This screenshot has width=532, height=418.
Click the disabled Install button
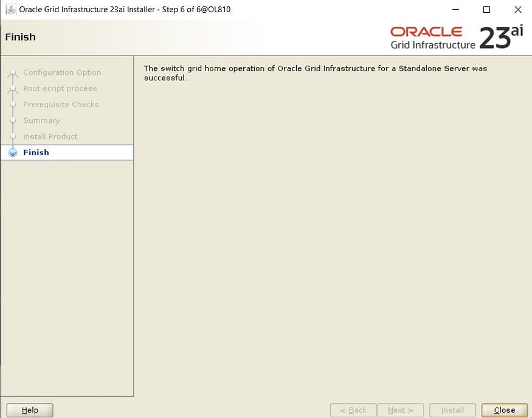click(x=452, y=410)
